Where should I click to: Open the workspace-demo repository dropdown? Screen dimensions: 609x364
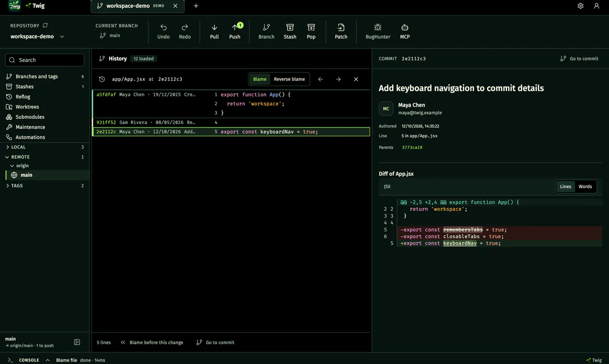click(x=37, y=36)
